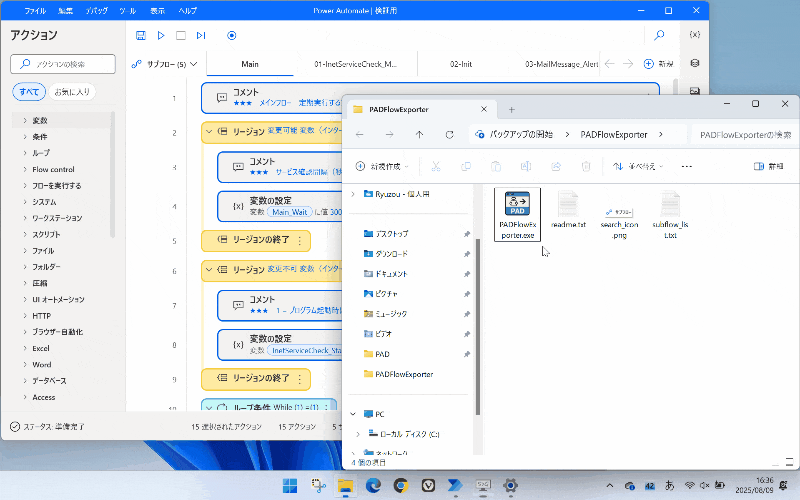Click the Windows Start button
This screenshot has width=800, height=500.
click(x=290, y=485)
